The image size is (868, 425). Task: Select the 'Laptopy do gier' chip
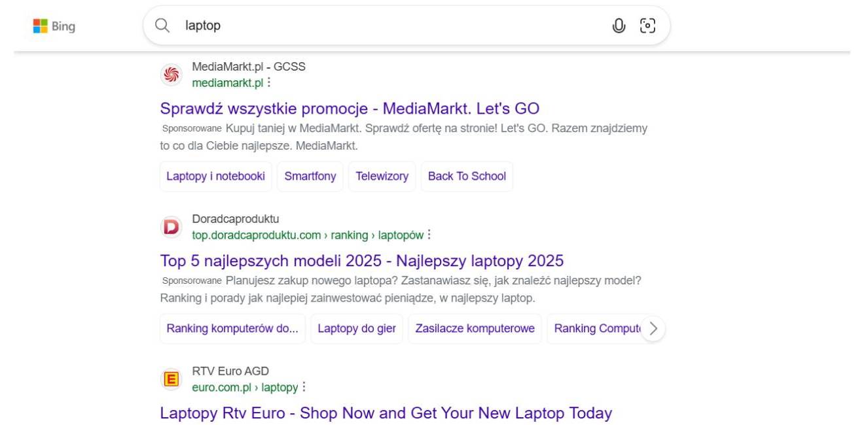pyautogui.click(x=357, y=329)
